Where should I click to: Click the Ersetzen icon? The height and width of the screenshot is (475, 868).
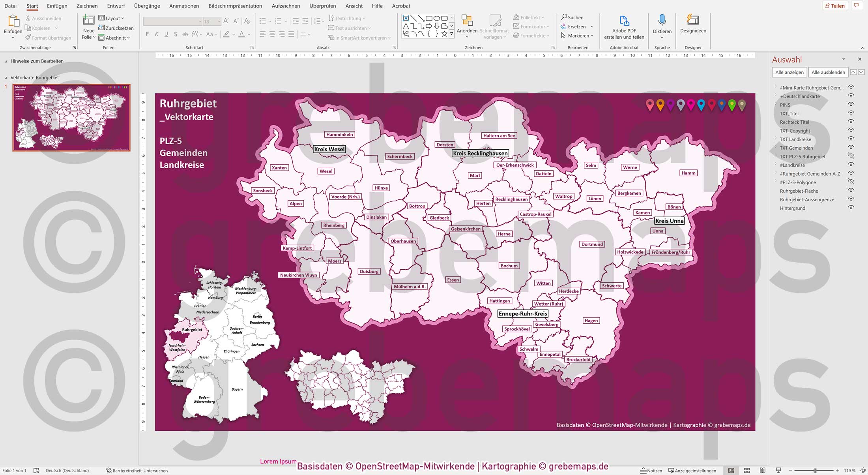pyautogui.click(x=563, y=26)
